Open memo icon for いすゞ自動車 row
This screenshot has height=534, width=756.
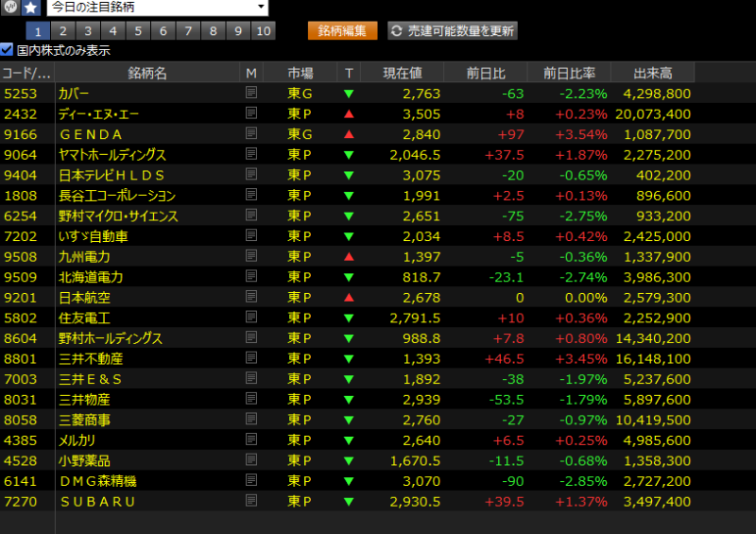(x=251, y=235)
